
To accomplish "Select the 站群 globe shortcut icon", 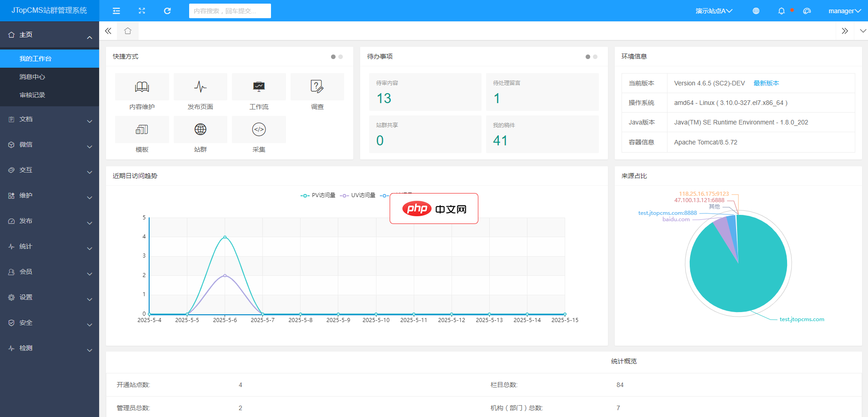I will coord(200,129).
